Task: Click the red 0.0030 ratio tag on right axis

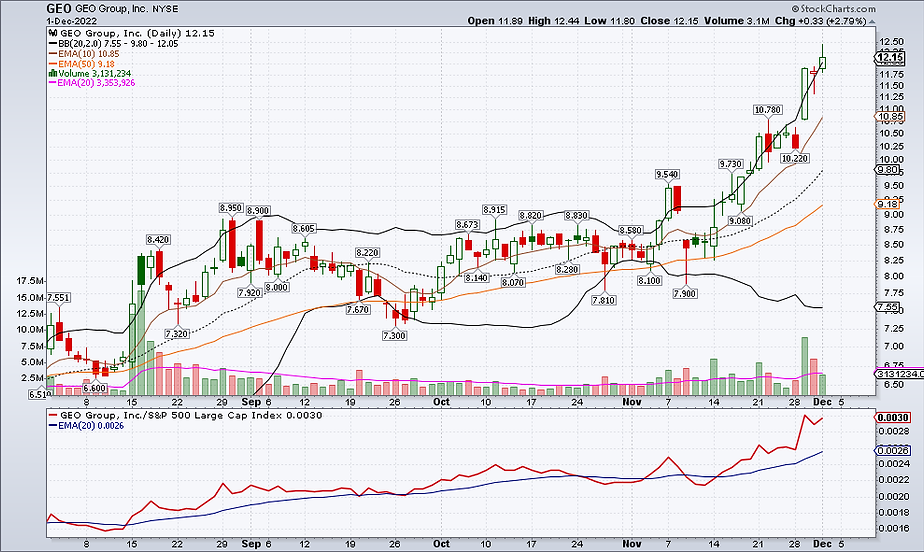Action: [x=893, y=417]
